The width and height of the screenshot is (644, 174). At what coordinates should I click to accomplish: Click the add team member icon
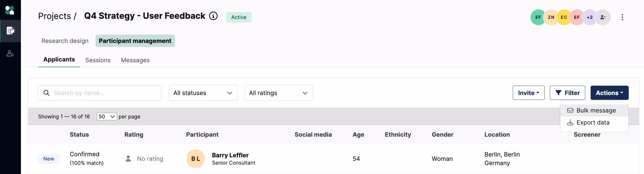point(603,17)
